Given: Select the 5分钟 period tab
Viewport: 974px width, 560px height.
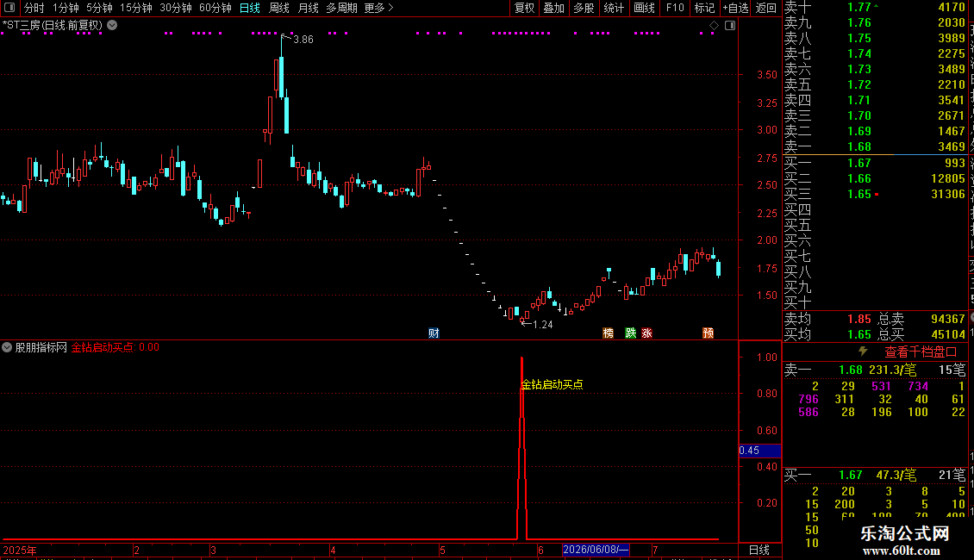Looking at the screenshot, I should click(x=99, y=8).
